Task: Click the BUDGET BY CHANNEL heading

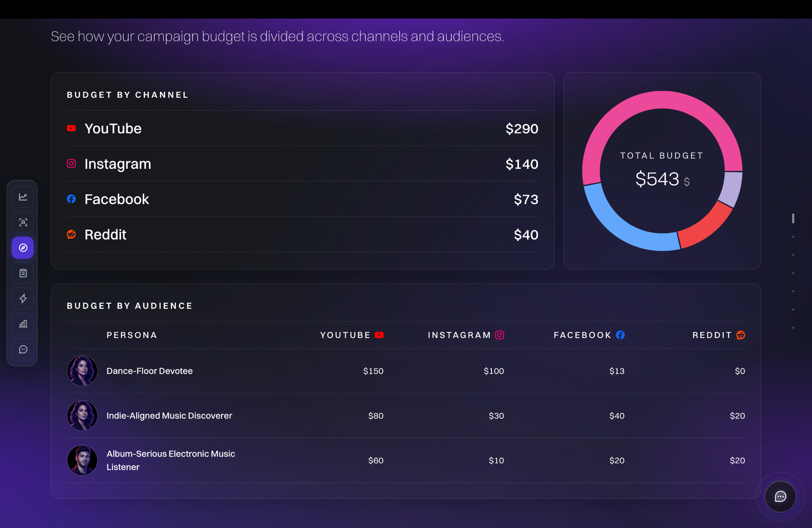Action: 128,95
